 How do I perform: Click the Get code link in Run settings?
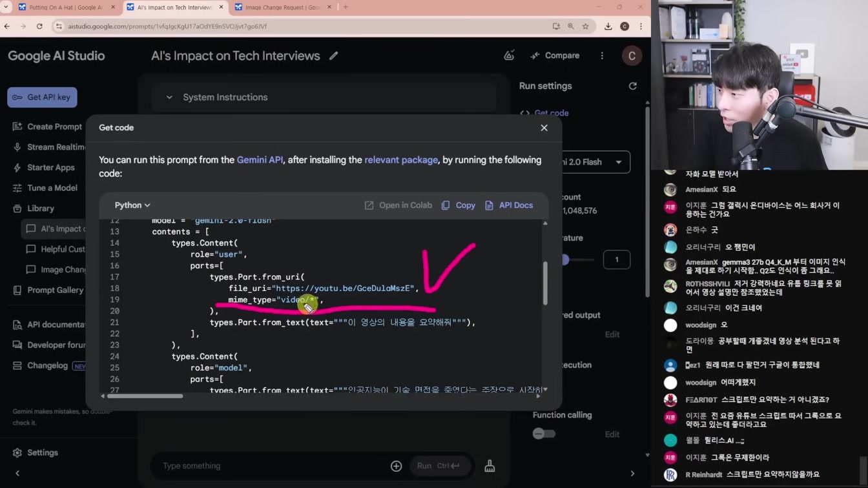tap(545, 113)
